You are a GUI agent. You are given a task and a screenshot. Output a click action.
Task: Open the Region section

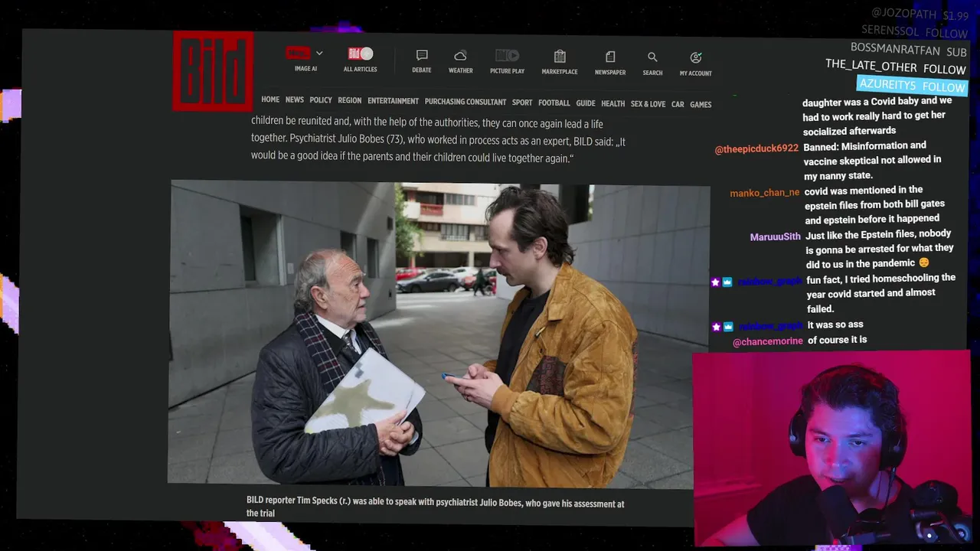point(350,100)
